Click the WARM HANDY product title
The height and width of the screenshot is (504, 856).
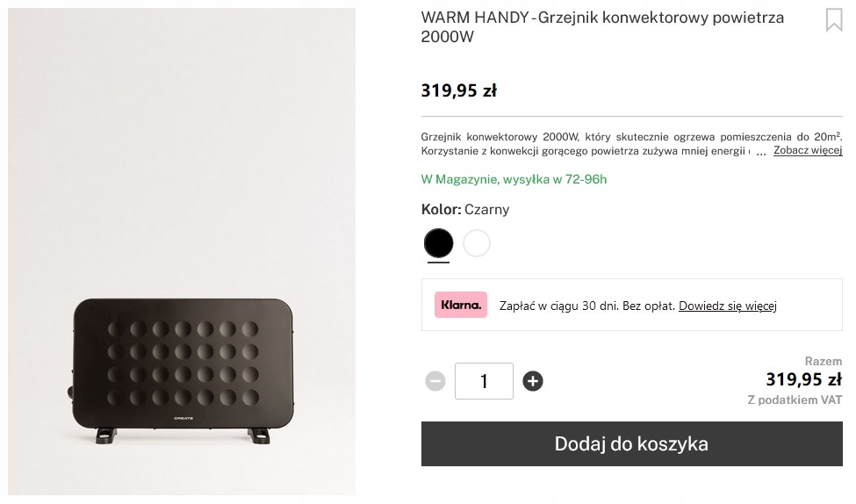tap(602, 26)
